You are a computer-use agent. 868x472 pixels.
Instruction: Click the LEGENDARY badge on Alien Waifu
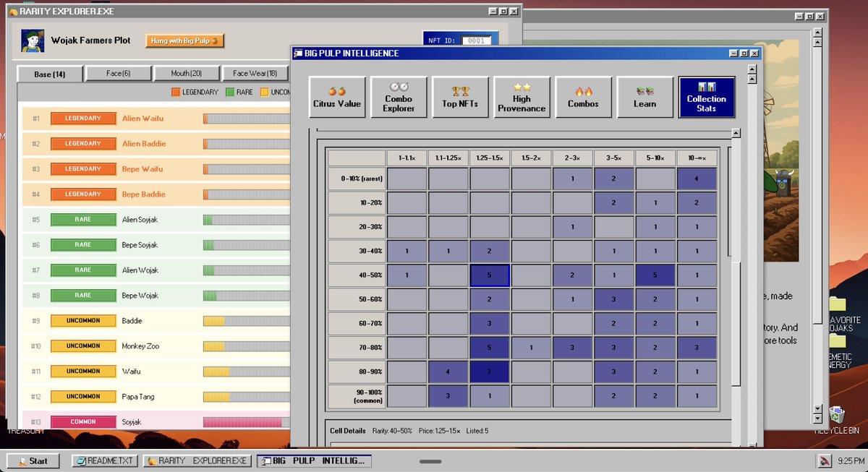[83, 119]
